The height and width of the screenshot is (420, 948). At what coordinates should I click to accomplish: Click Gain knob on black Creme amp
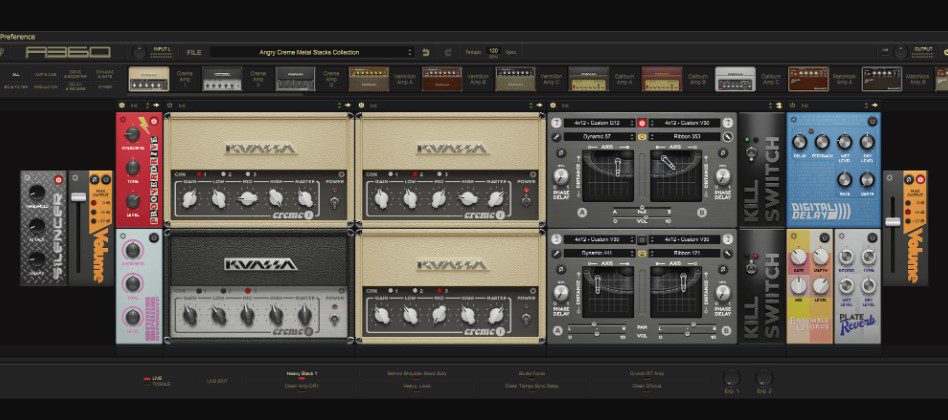(189, 315)
